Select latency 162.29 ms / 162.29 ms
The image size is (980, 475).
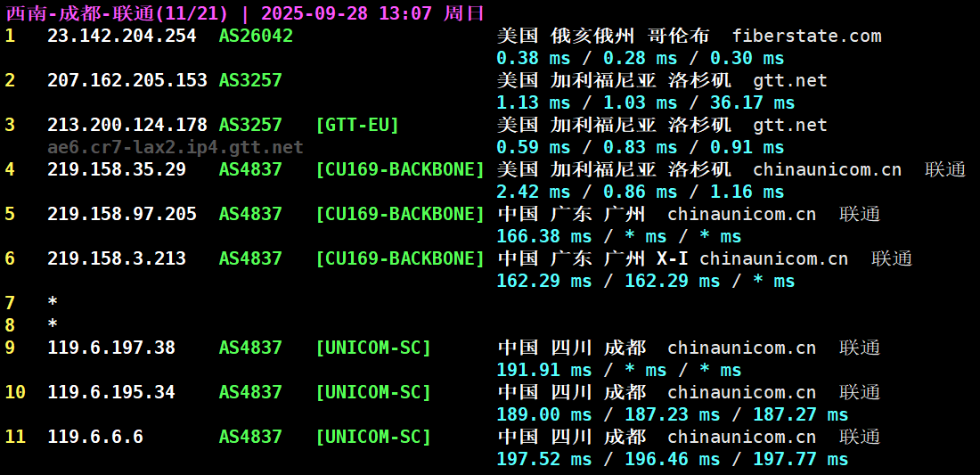608,282
